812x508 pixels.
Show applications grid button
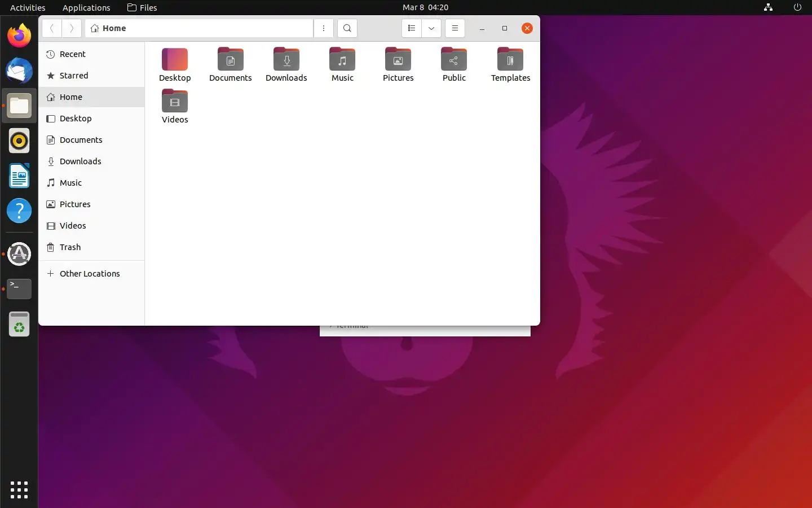[x=19, y=489]
